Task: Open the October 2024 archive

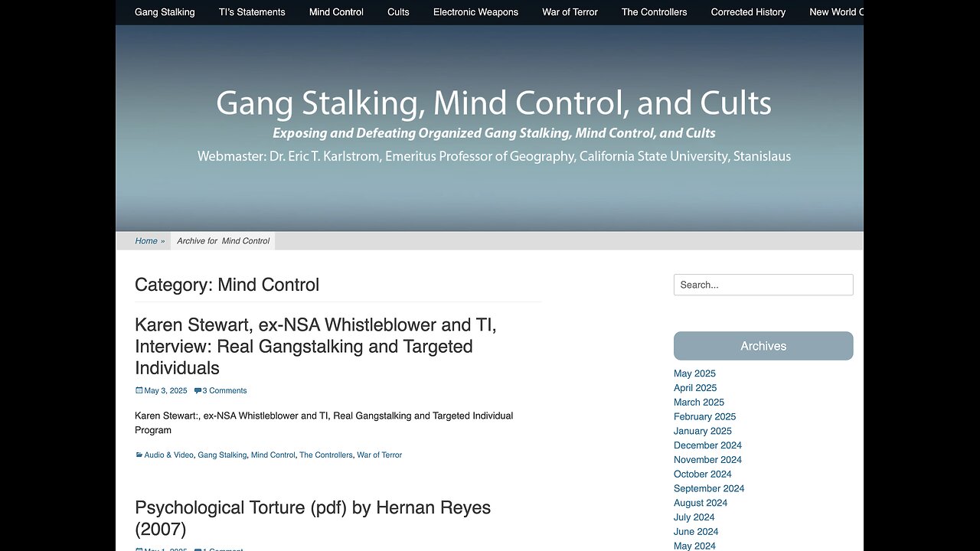Action: tap(703, 474)
